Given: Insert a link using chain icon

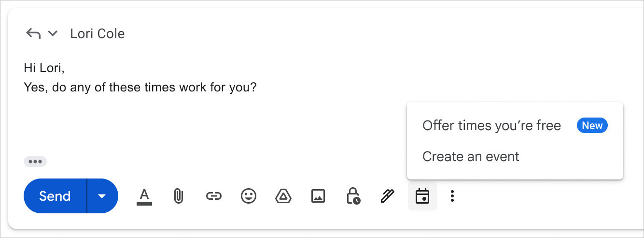Looking at the screenshot, I should pyautogui.click(x=213, y=196).
